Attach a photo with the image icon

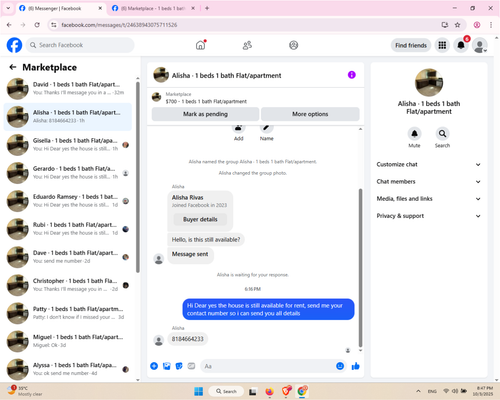coord(167,366)
